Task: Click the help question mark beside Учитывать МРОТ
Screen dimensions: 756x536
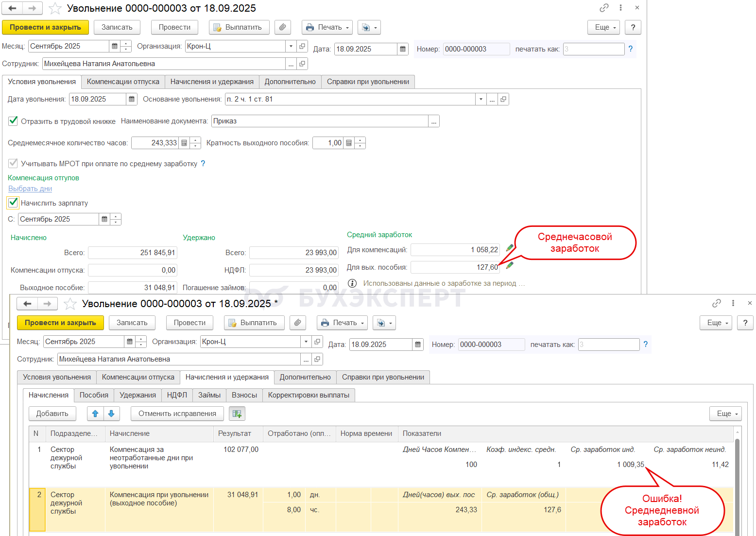Action: 203,164
